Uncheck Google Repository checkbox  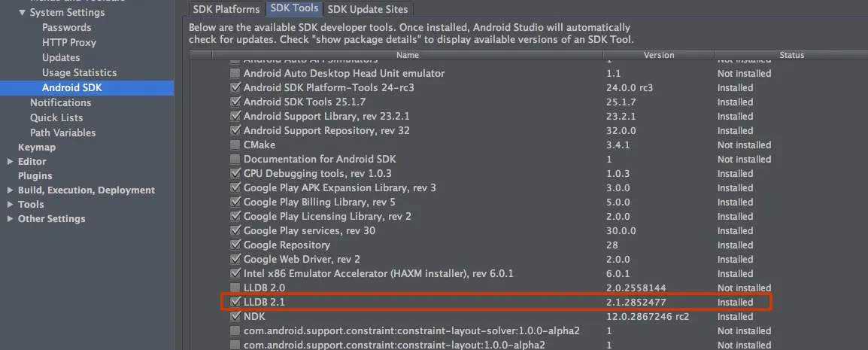[235, 245]
